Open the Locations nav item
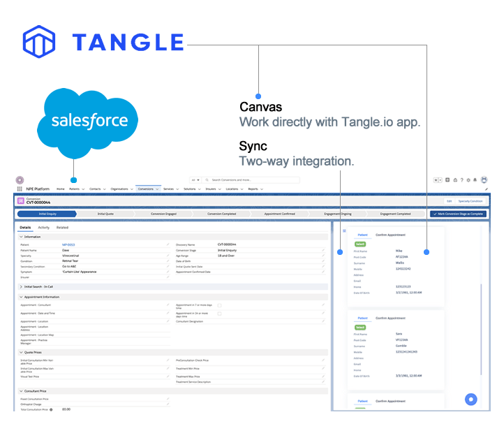The width and height of the screenshot is (504, 440). click(232, 189)
